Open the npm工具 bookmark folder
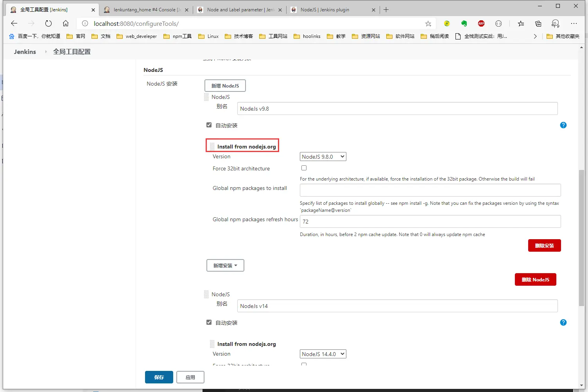The image size is (588, 392). tap(177, 36)
